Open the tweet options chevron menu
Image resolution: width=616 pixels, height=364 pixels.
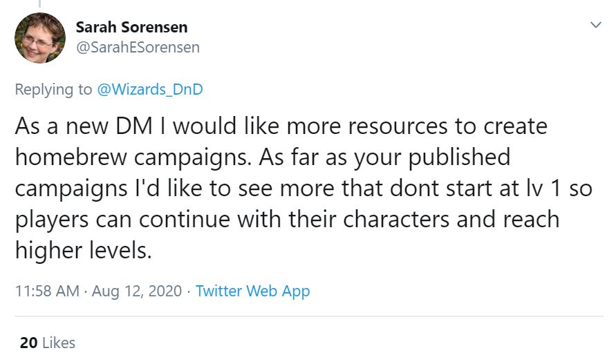point(595,25)
